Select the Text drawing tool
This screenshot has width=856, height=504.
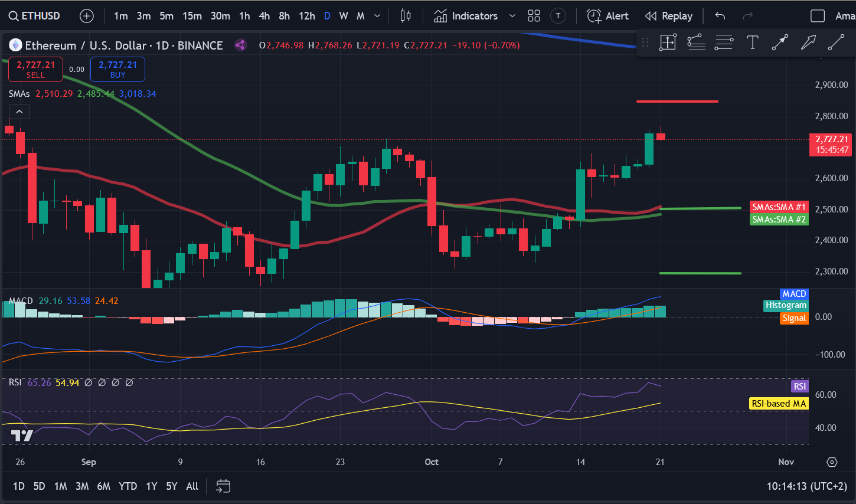[752, 42]
